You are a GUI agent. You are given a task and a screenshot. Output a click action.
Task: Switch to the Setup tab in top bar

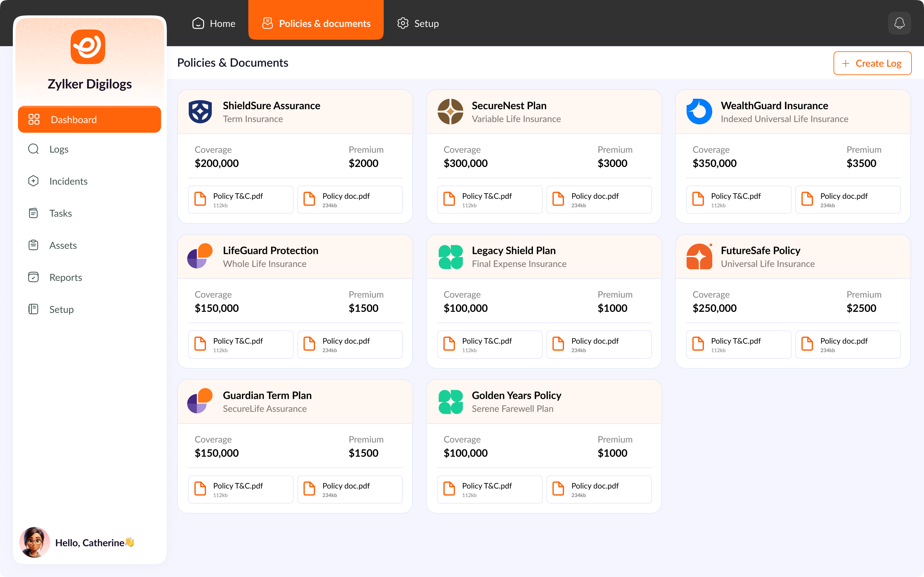pos(418,23)
